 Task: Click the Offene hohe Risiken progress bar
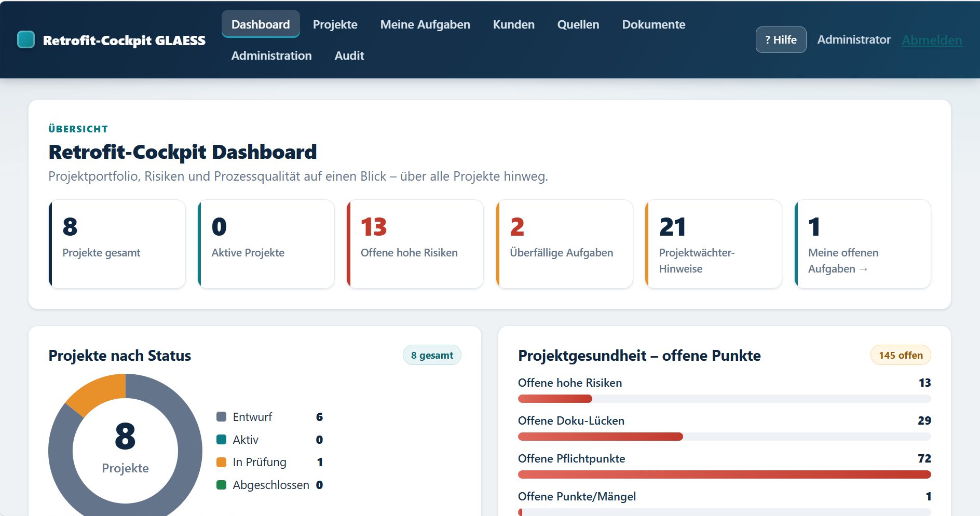click(724, 399)
